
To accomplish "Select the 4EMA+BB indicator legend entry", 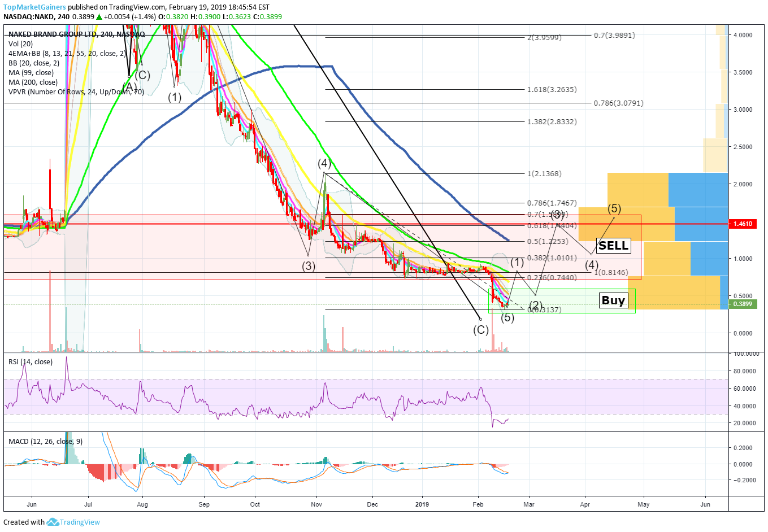I will point(67,54).
